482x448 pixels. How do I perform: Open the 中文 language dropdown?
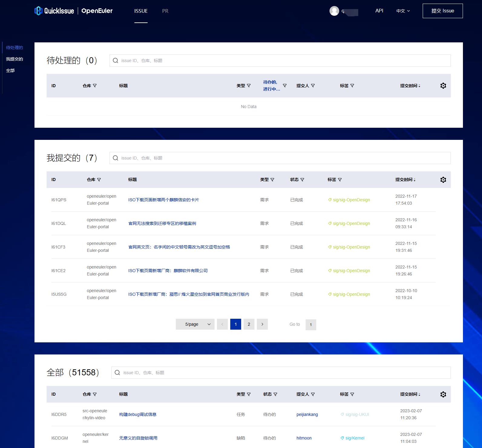point(403,11)
